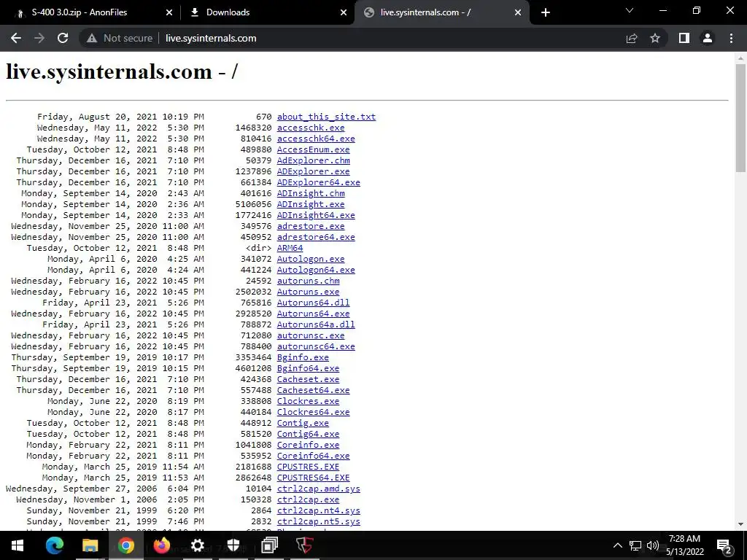This screenshot has height=560, width=747.
Task: Download ADInsight64.exe
Action: [316, 215]
